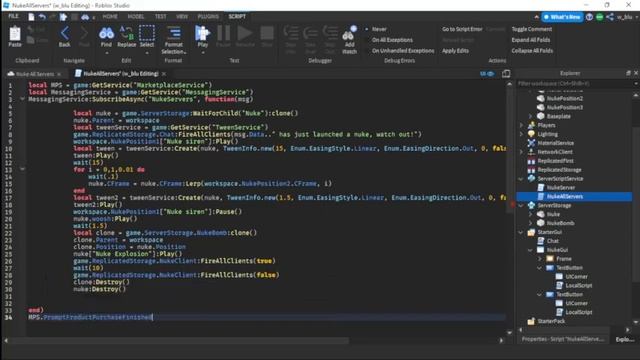Expand the Lighting tree node
The height and width of the screenshot is (360, 640).
pos(521,134)
